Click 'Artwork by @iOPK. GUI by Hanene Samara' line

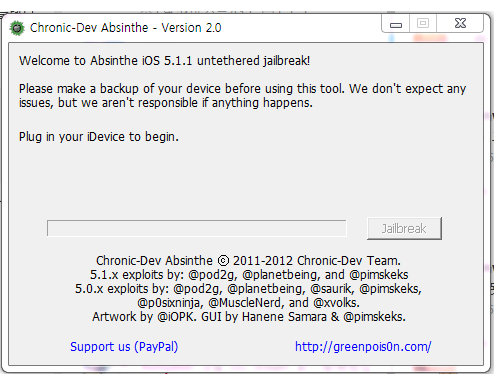click(249, 317)
